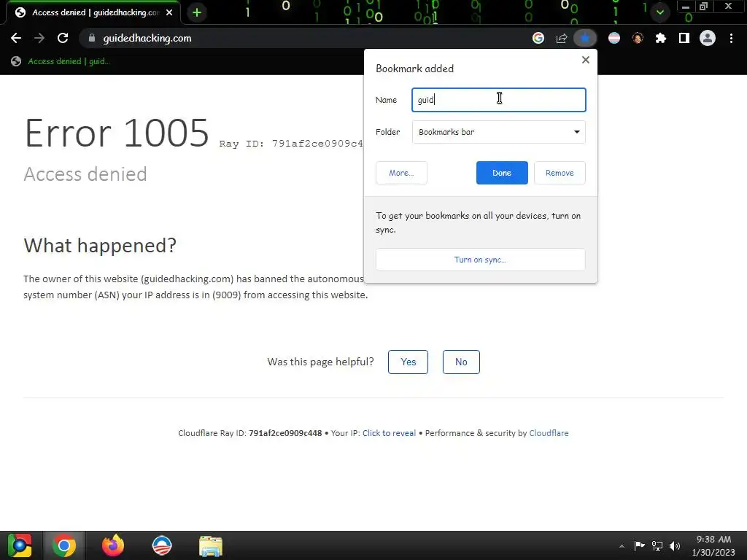Click Turn on sync... button
The width and height of the screenshot is (747, 560).
480,260
